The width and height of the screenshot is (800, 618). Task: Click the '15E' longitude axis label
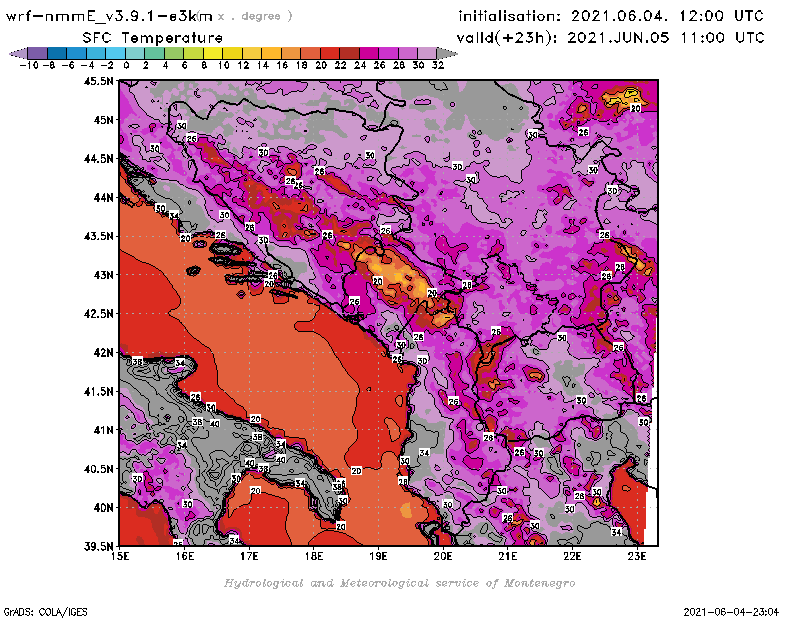(x=120, y=556)
